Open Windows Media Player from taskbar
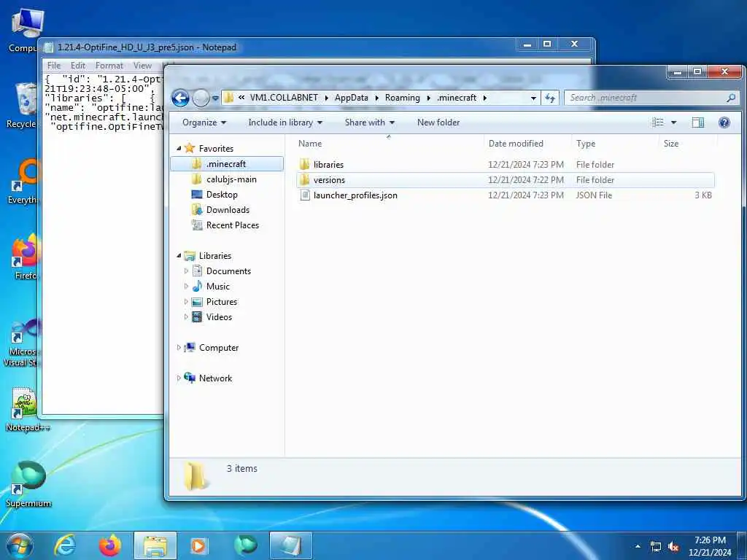This screenshot has height=560, width=747. [198, 545]
